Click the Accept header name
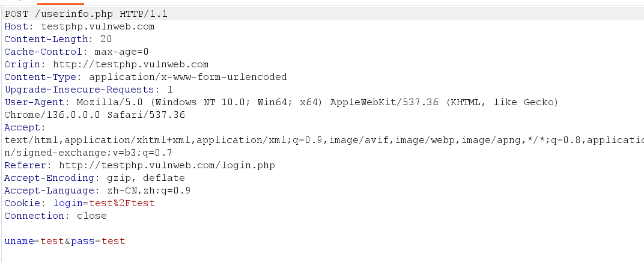Viewport: 644px width, 262px height. click(23, 128)
